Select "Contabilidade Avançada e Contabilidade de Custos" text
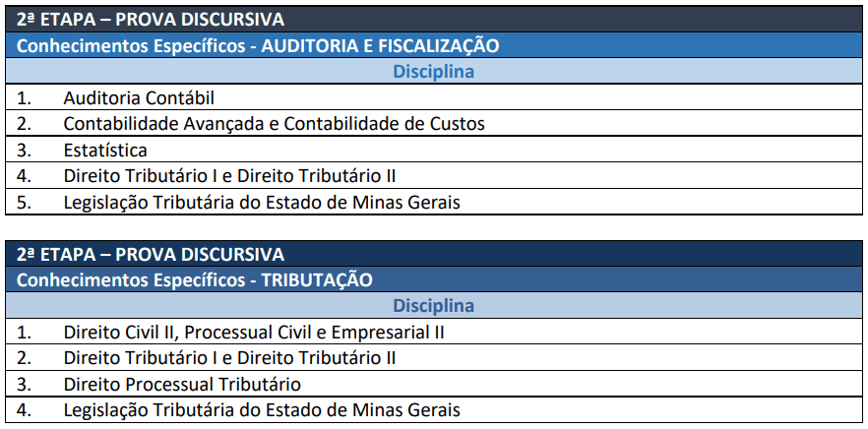This screenshot has width=868, height=429. pyautogui.click(x=274, y=124)
